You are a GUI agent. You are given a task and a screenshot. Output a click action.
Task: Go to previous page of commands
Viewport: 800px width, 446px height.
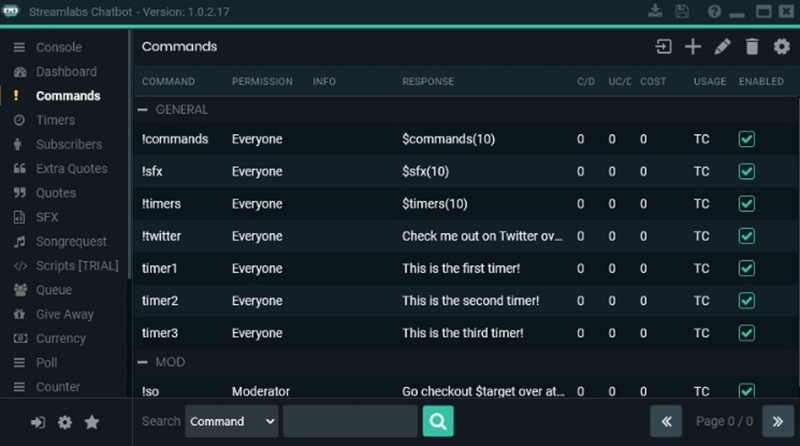tap(666, 422)
